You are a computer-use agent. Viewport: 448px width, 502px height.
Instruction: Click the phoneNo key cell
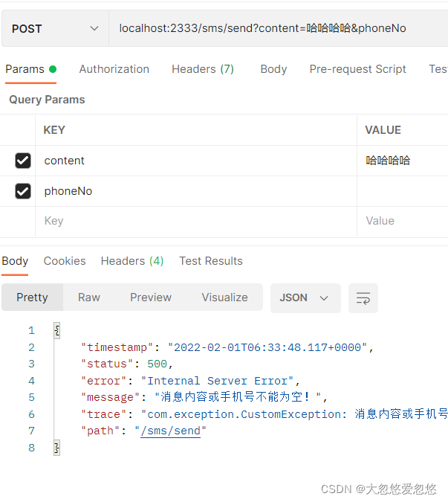pos(196,191)
